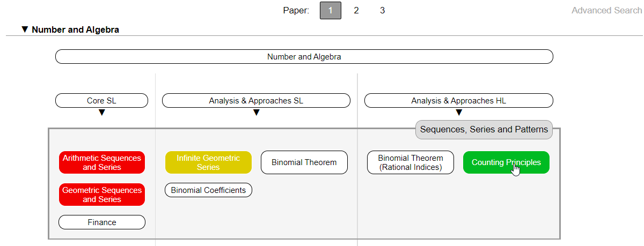Click the Sequences, Series and Patterns label
Image resolution: width=644 pixels, height=246 pixels.
click(x=484, y=129)
